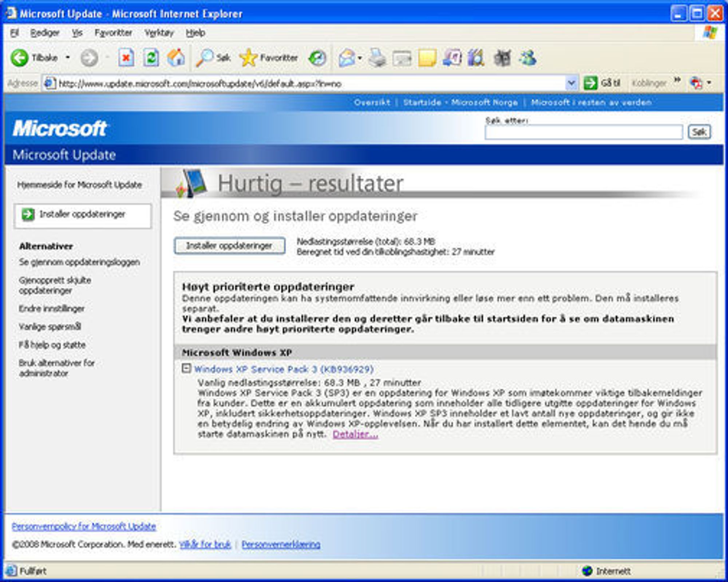
Task: Open the Detaljer... link
Action: [355, 434]
